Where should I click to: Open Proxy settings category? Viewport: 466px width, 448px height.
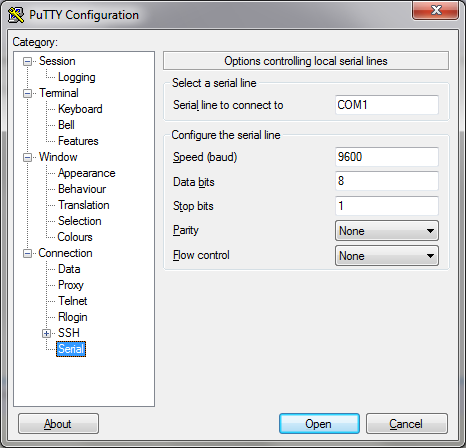click(x=71, y=285)
